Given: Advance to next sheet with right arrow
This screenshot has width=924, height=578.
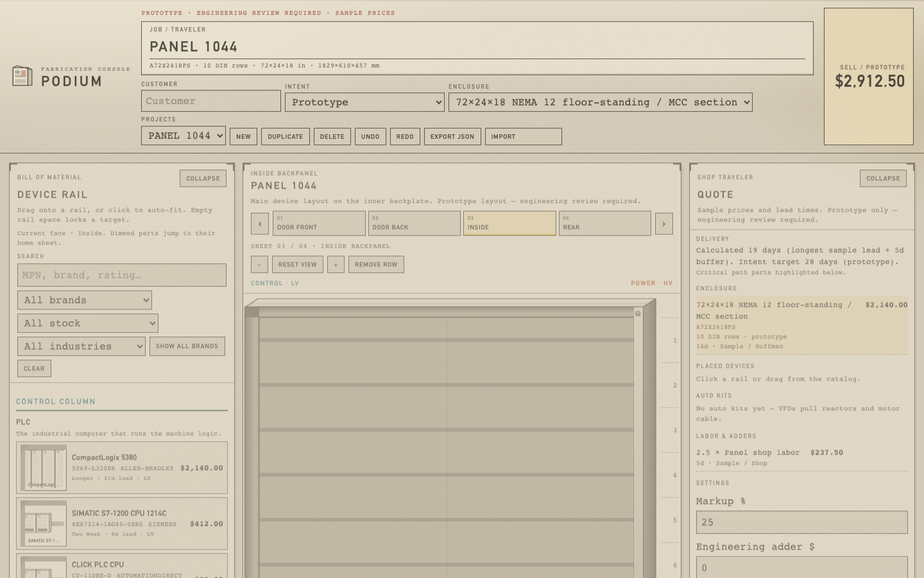Looking at the screenshot, I should [663, 223].
